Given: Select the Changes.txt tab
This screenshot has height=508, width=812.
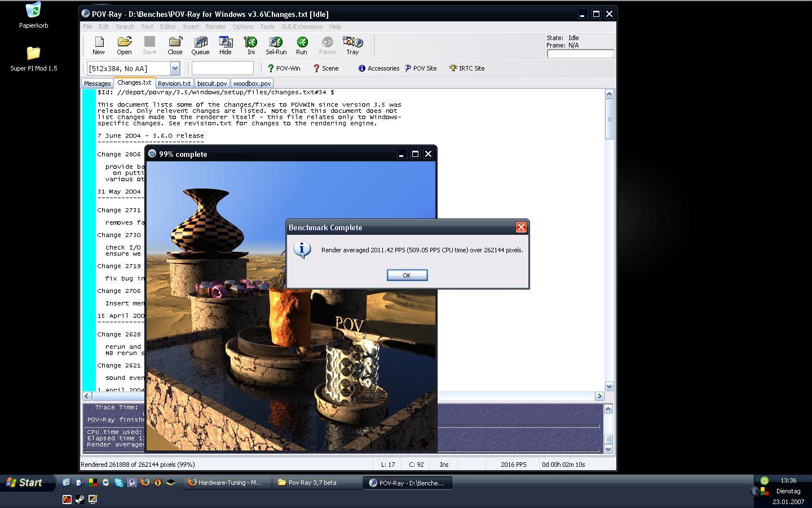Looking at the screenshot, I should click(134, 82).
